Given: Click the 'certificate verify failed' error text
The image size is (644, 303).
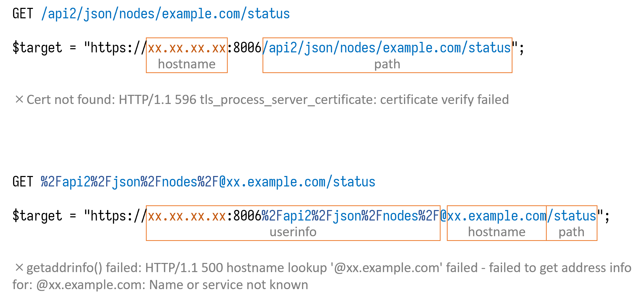Looking at the screenshot, I should [x=444, y=100].
